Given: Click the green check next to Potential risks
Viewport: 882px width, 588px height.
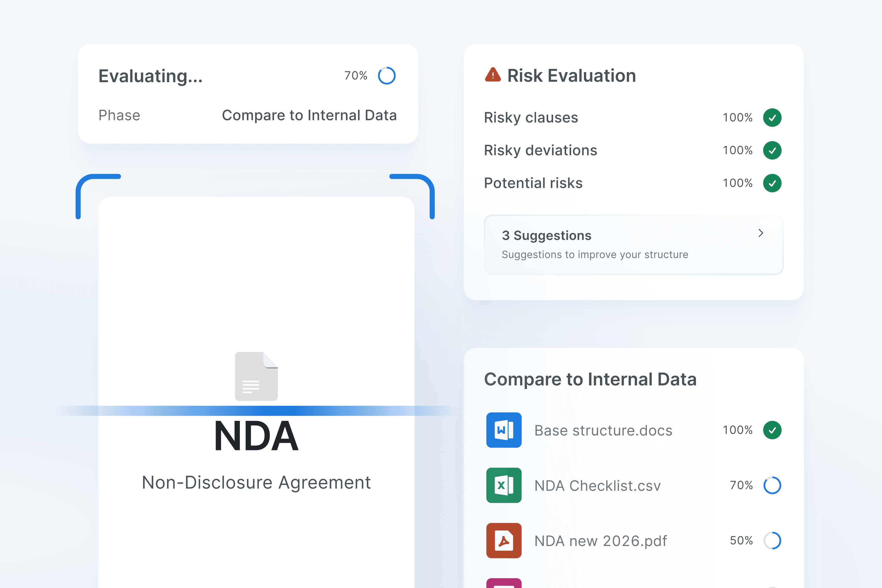Looking at the screenshot, I should point(772,183).
